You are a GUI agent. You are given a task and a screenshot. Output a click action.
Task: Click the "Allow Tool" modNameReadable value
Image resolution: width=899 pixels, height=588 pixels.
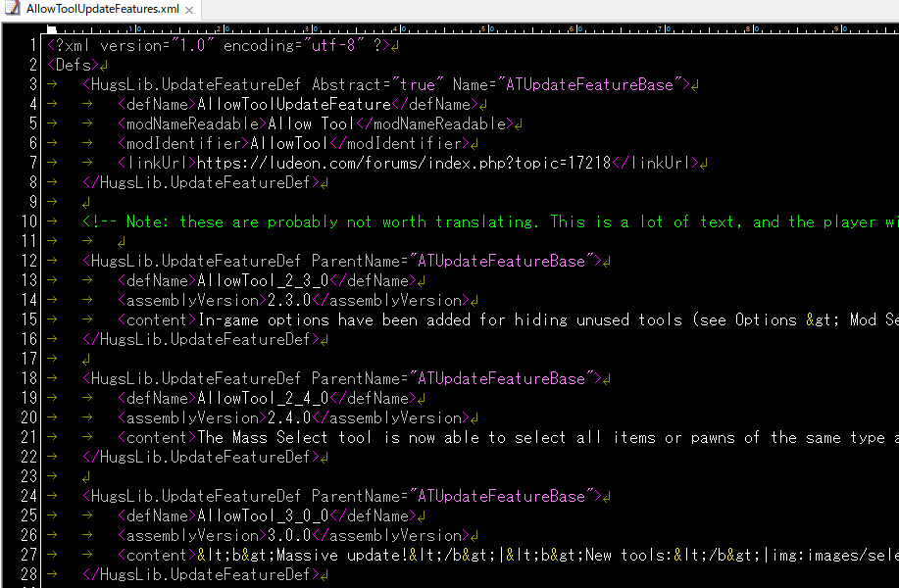click(x=312, y=123)
